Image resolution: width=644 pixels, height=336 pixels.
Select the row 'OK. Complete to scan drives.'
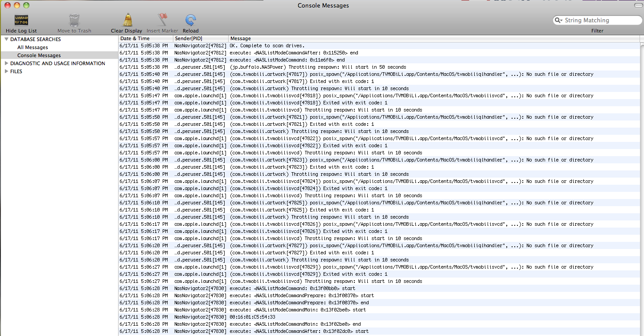[x=379, y=46]
